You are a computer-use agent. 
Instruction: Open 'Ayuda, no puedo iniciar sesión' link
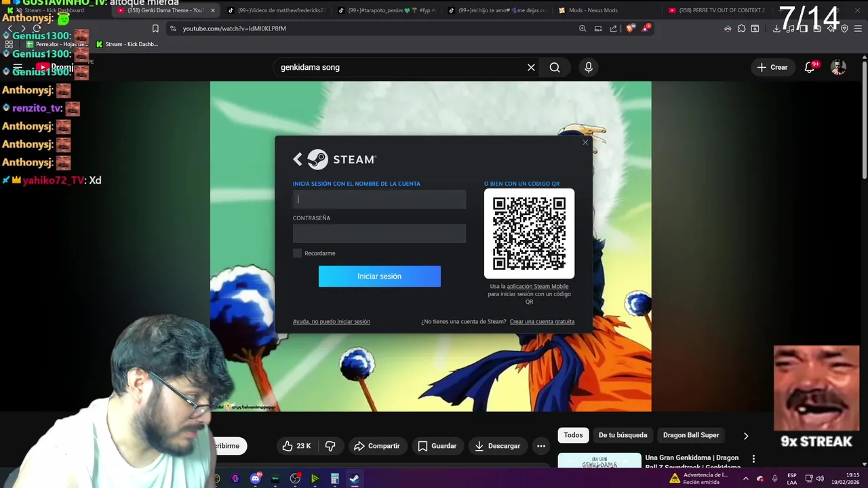pyautogui.click(x=332, y=321)
